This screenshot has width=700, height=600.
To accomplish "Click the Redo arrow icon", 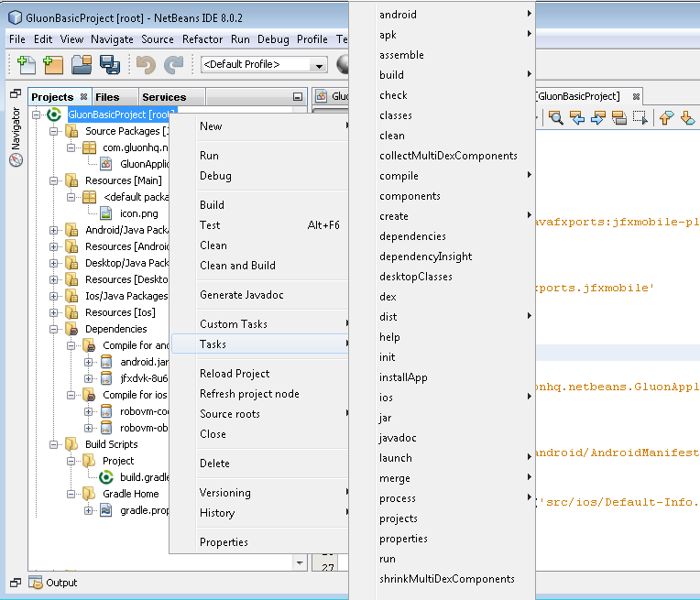I will pos(174,65).
